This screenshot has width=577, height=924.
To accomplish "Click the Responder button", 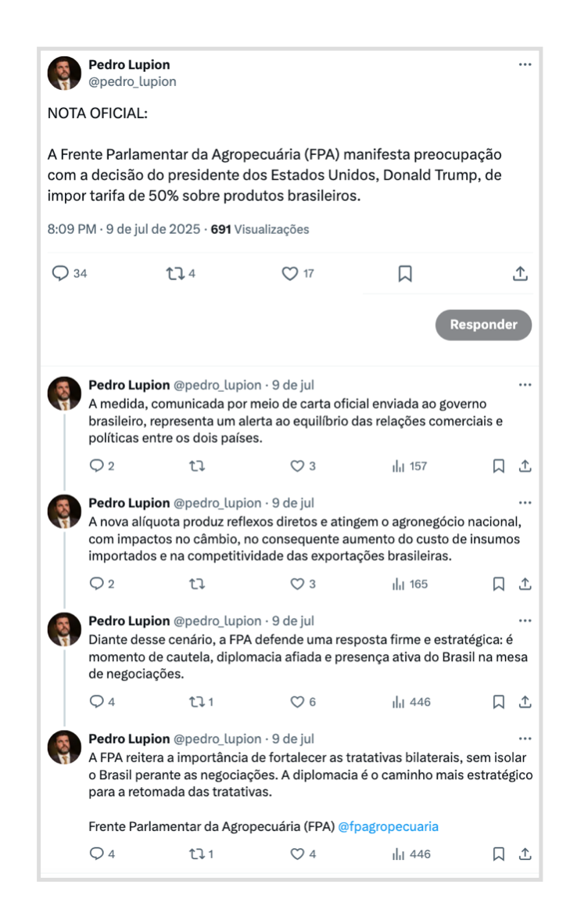I will [483, 325].
